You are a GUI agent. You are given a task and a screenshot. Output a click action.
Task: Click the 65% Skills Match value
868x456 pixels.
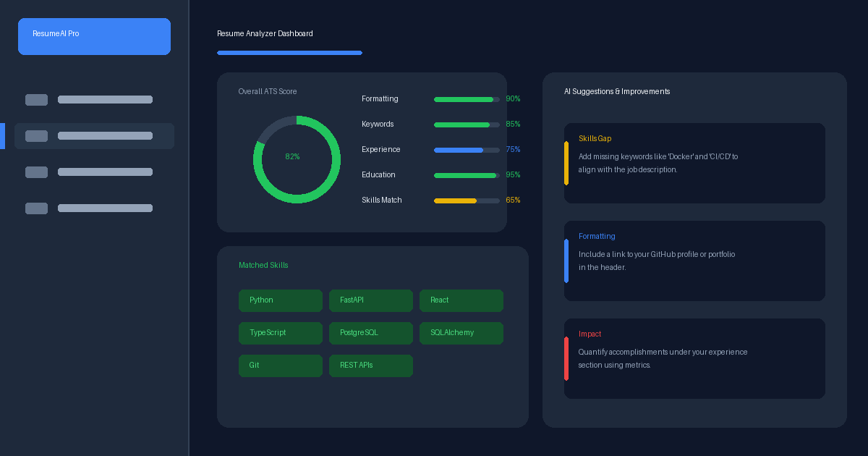[x=513, y=200]
